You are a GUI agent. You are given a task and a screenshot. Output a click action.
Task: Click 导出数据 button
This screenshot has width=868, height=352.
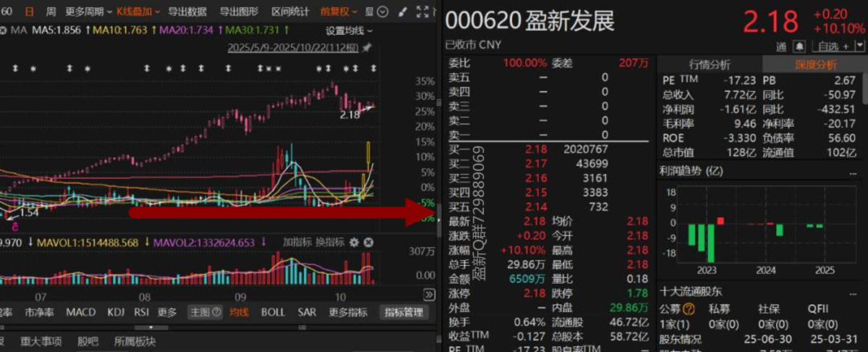click(187, 12)
